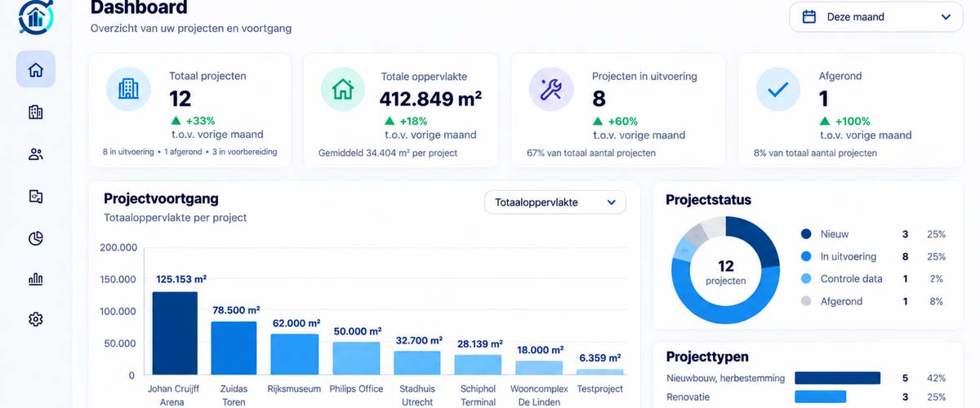980x408 pixels.
Task: Click the Johan Cruijff Arena bar
Action: [x=175, y=333]
